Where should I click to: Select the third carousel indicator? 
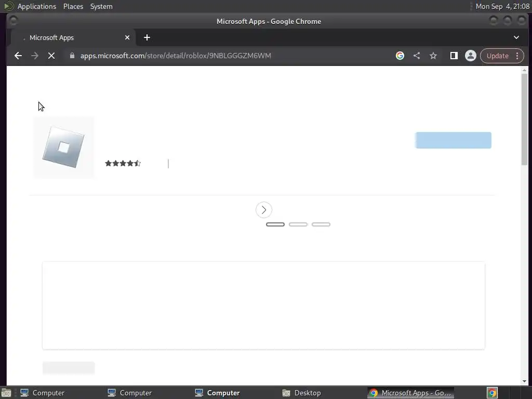tap(321, 224)
